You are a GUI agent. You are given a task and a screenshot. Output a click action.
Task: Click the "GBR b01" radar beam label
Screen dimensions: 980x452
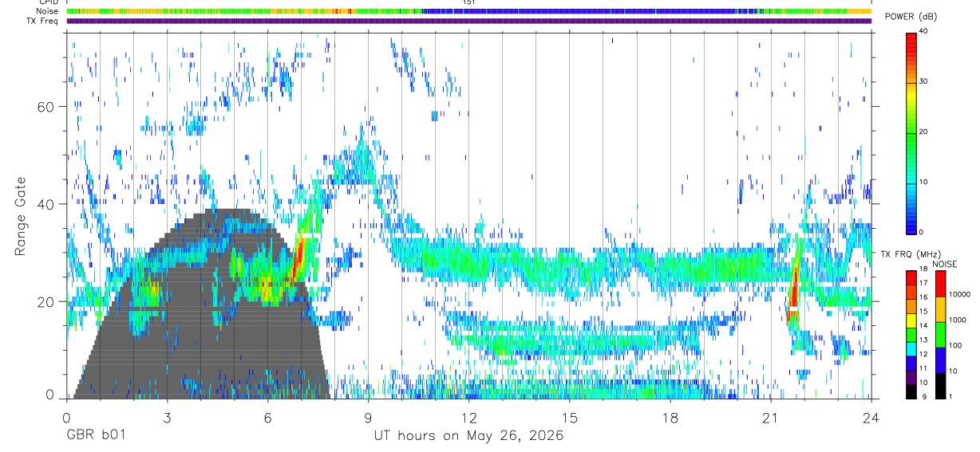click(x=95, y=436)
